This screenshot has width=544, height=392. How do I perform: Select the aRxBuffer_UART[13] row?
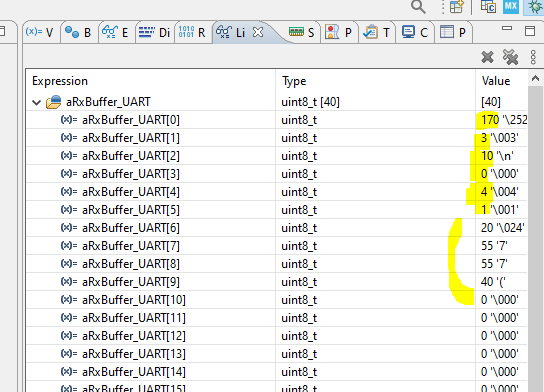[277, 354]
